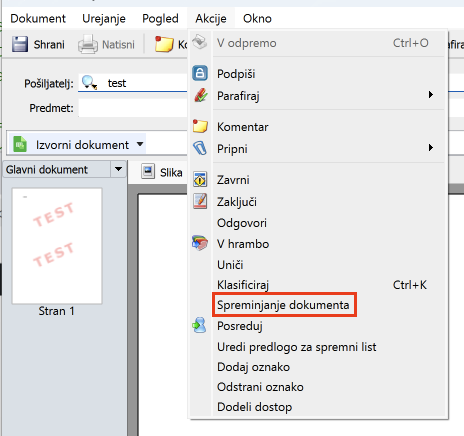Click the Pripni paperclip icon
This screenshot has height=436, width=464.
(200, 148)
